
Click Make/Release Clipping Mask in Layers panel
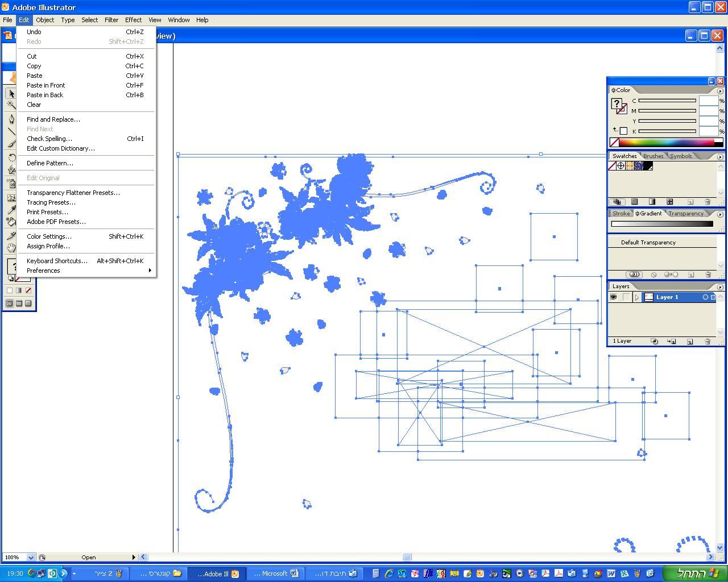(x=655, y=342)
